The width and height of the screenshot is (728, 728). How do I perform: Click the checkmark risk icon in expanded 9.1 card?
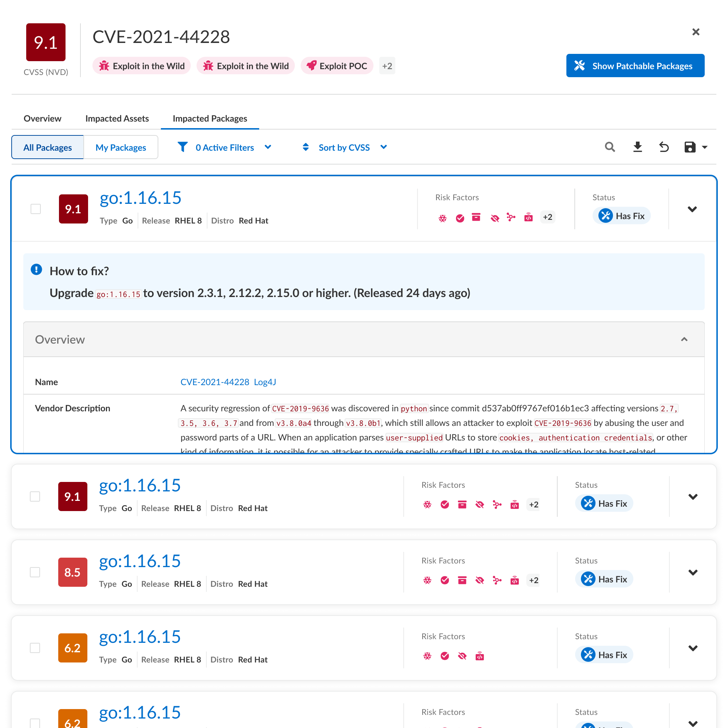click(x=460, y=218)
